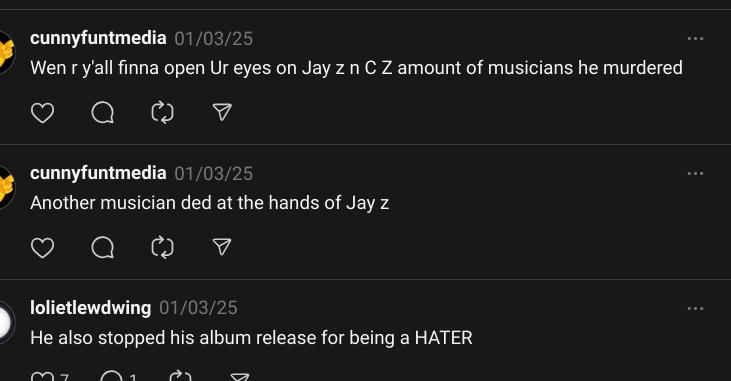Image resolution: width=731 pixels, height=381 pixels.
Task: Like the post about Jay z murdering musicians
Action: point(42,113)
